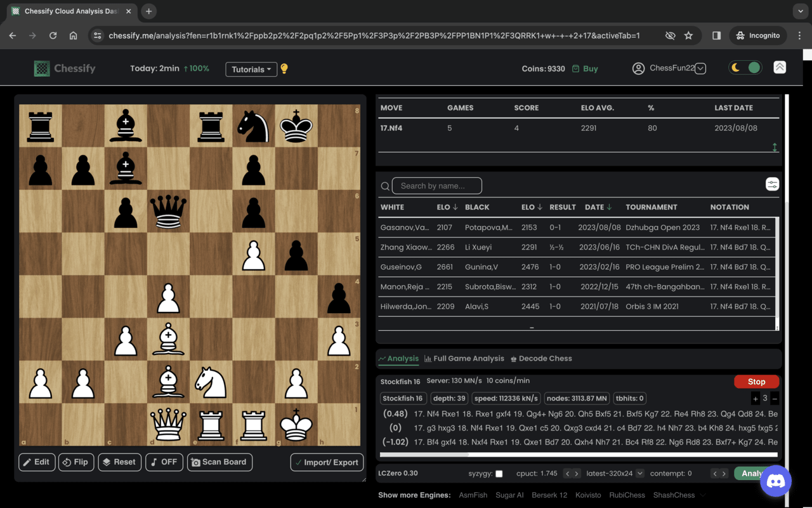812x508 pixels.
Task: Switch to Full Game Analysis tab
Action: (x=464, y=359)
